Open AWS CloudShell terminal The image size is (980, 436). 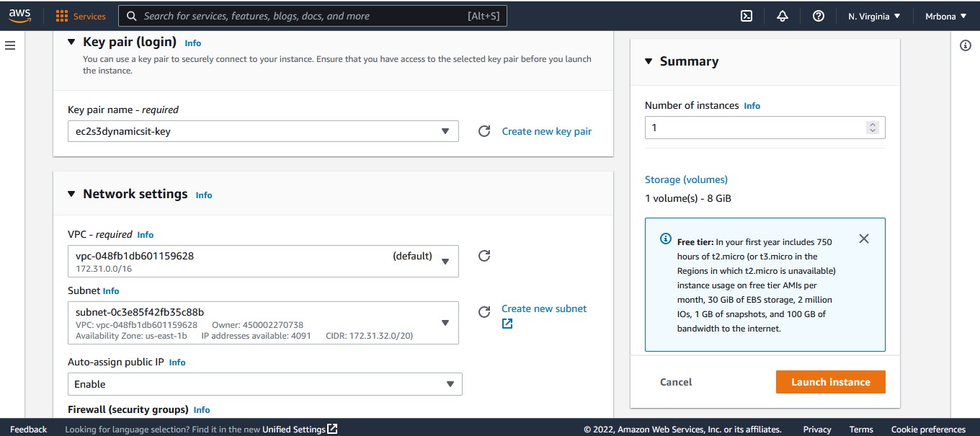747,15
